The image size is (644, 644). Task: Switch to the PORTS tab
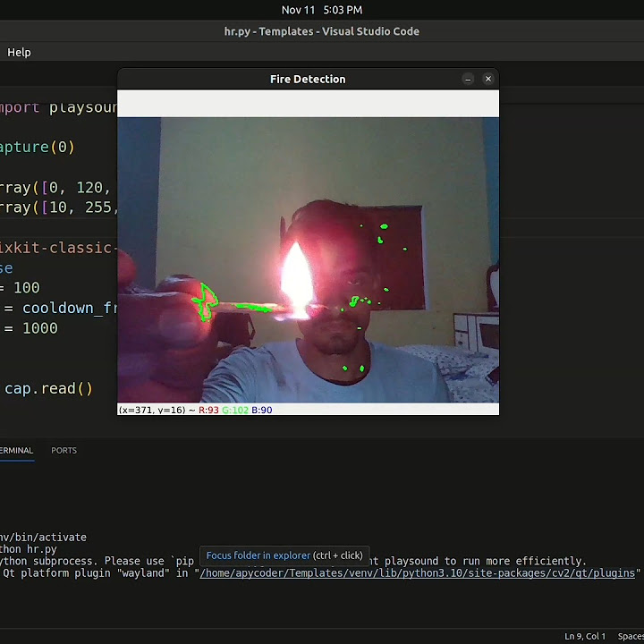click(64, 450)
